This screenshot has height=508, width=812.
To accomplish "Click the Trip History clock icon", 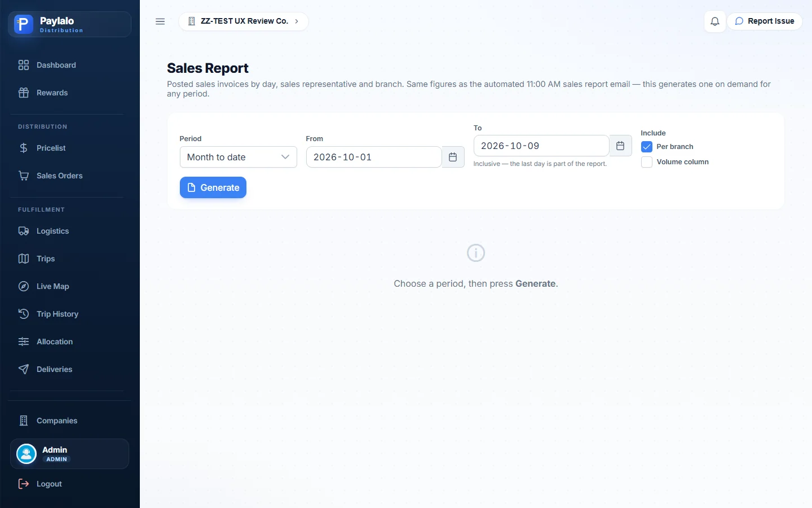I will click(24, 314).
